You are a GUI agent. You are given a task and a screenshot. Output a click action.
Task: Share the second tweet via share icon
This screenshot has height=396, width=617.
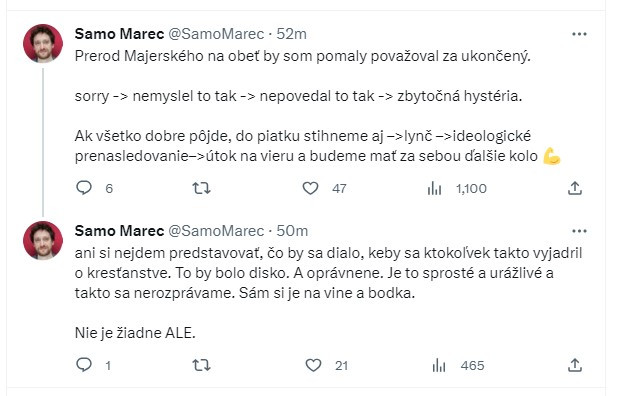(575, 366)
